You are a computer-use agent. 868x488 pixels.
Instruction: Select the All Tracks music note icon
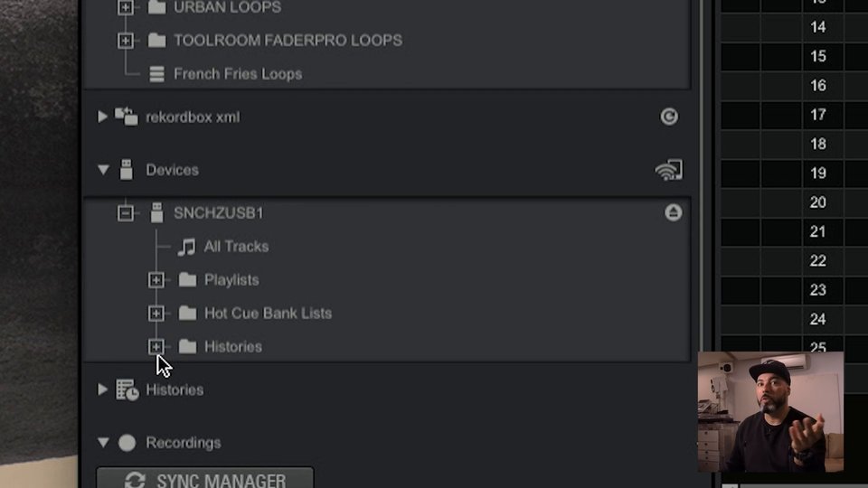coord(186,247)
